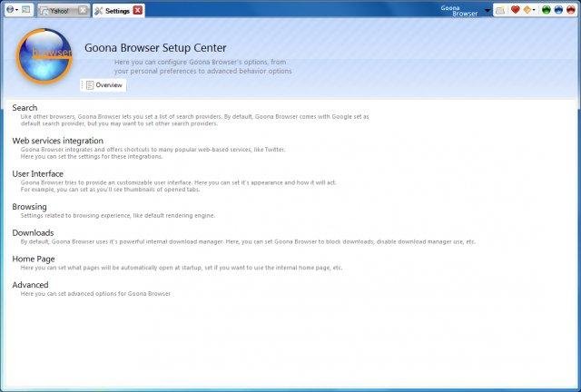Click the description under Search about search providers
The width and height of the screenshot is (581, 392).
194,120
